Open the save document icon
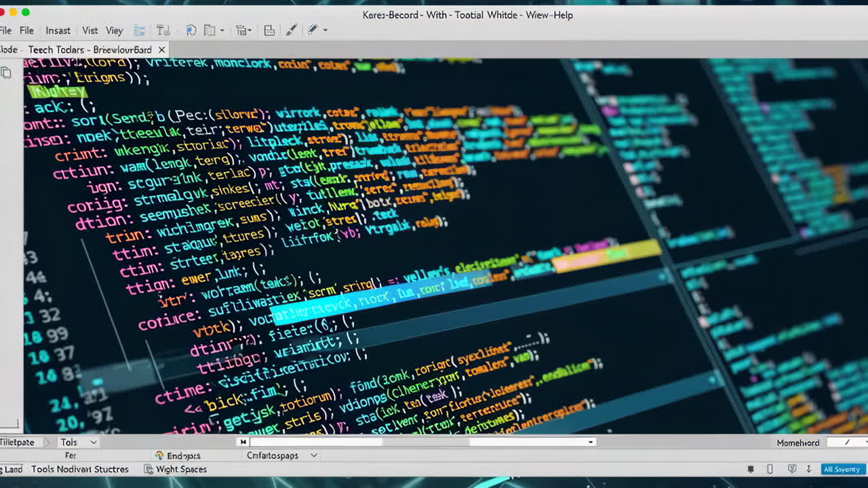 coord(269,30)
